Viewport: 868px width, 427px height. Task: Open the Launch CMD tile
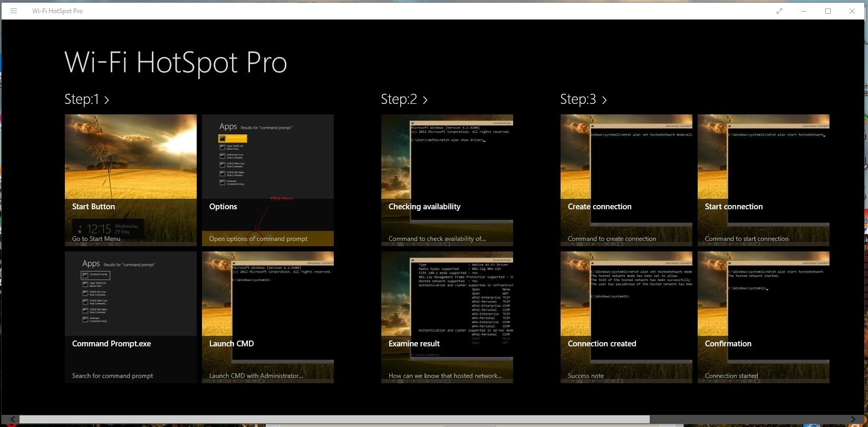[268, 317]
